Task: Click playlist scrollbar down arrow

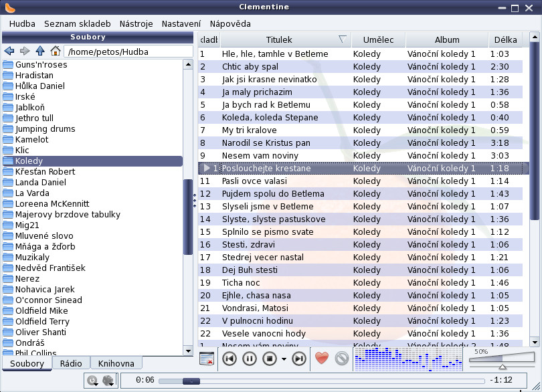Action: [x=535, y=342]
